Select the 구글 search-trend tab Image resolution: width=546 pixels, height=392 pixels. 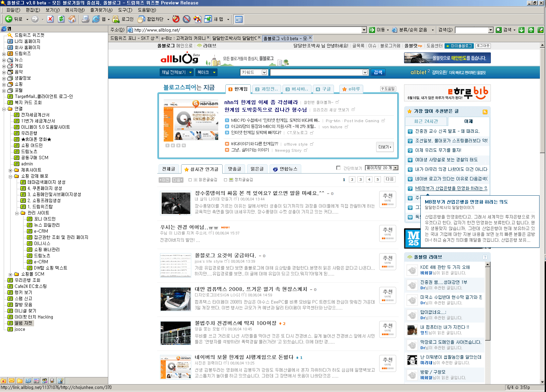tap(323, 89)
